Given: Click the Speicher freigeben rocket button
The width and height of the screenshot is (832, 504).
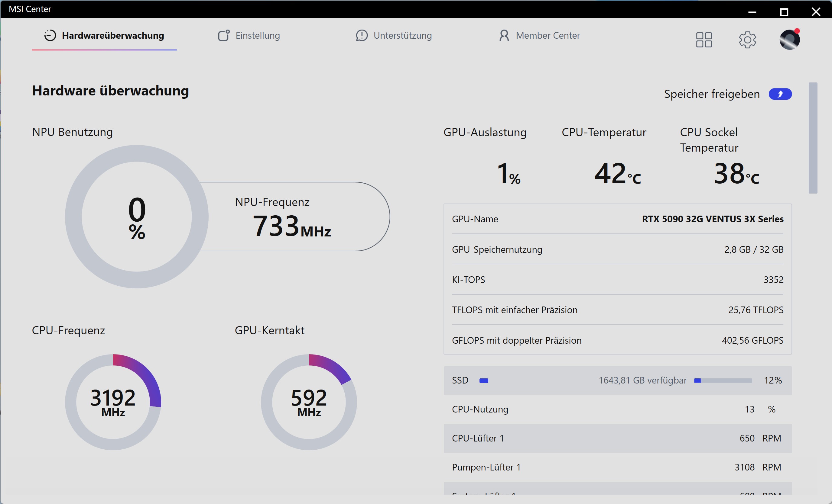Looking at the screenshot, I should point(780,94).
